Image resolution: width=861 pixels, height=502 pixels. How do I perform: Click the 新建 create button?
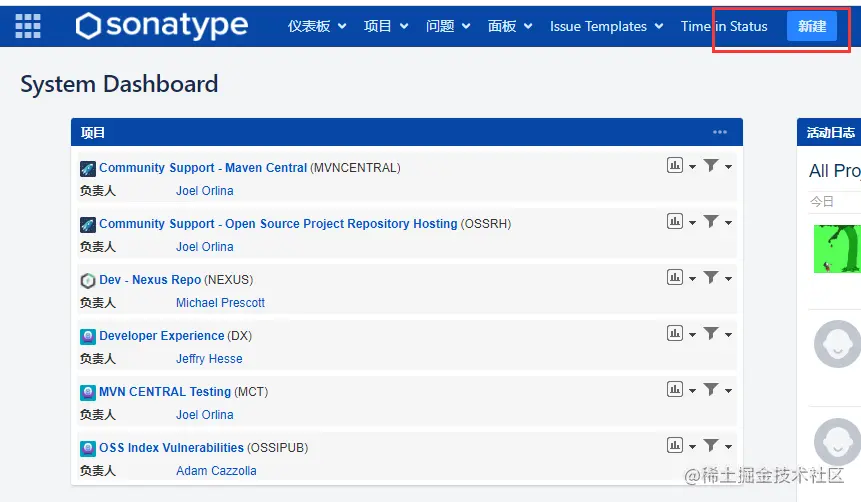point(812,26)
